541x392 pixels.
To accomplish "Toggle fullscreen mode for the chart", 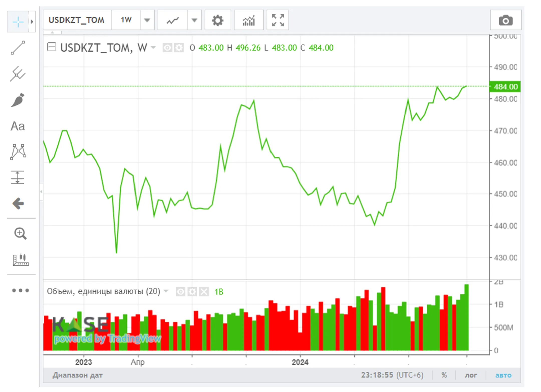I will click(278, 20).
